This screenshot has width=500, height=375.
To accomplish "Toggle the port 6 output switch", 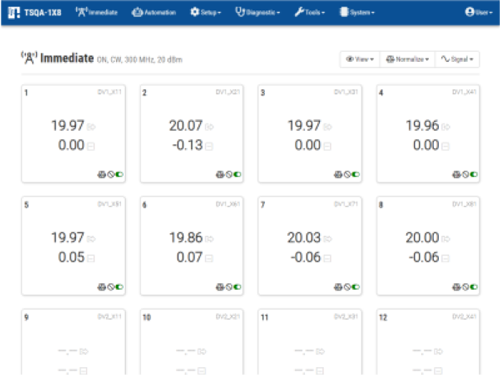I will (237, 287).
